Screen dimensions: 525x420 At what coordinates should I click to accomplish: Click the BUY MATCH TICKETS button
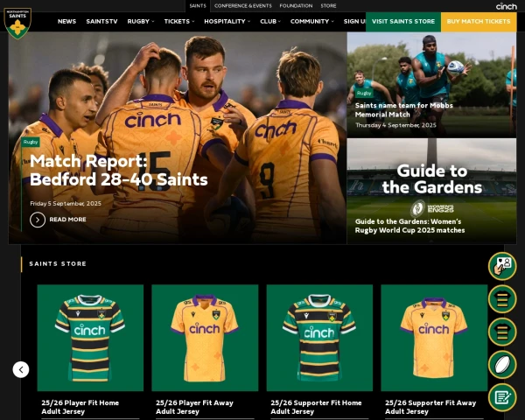(x=479, y=22)
